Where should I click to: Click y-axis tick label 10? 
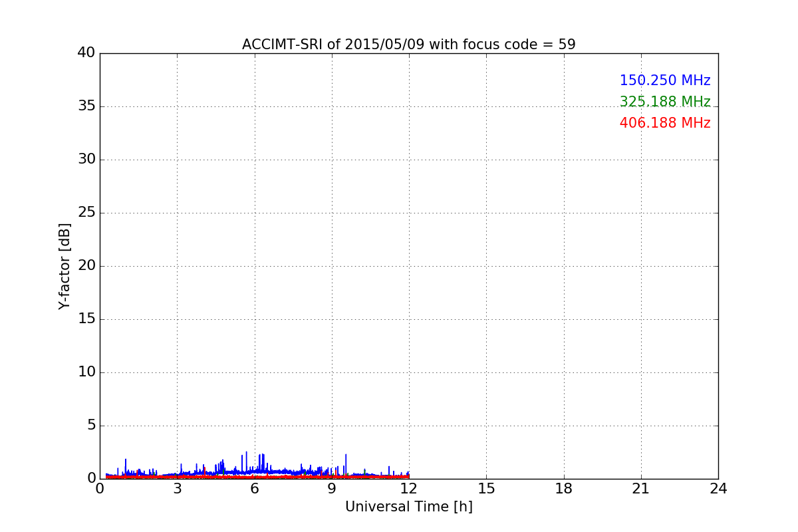[x=86, y=372]
